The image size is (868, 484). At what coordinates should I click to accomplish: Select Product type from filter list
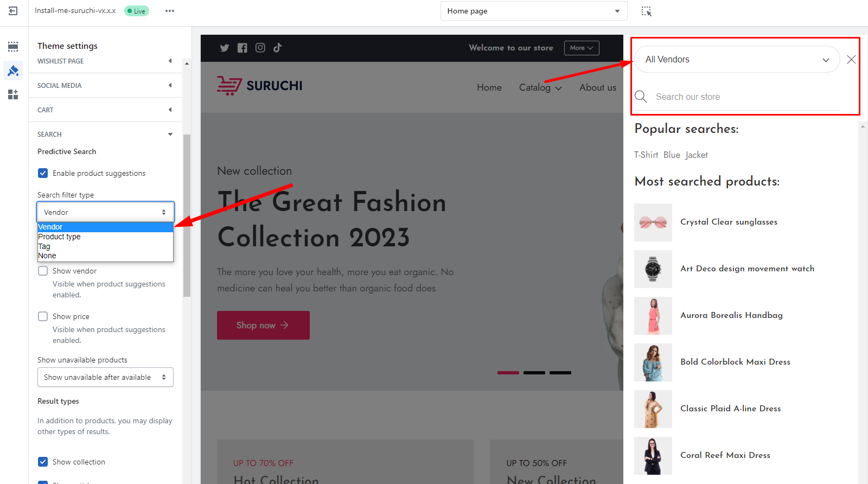coord(60,237)
